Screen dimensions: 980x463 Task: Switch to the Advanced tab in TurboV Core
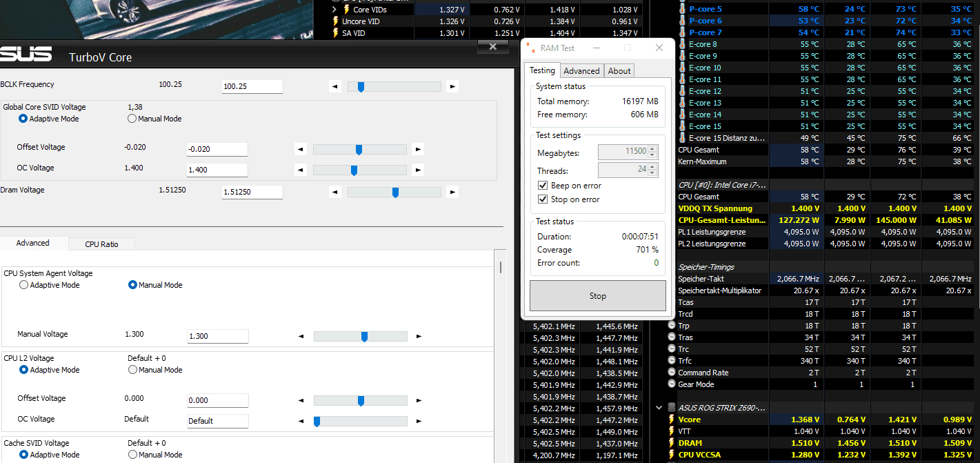coord(33,243)
